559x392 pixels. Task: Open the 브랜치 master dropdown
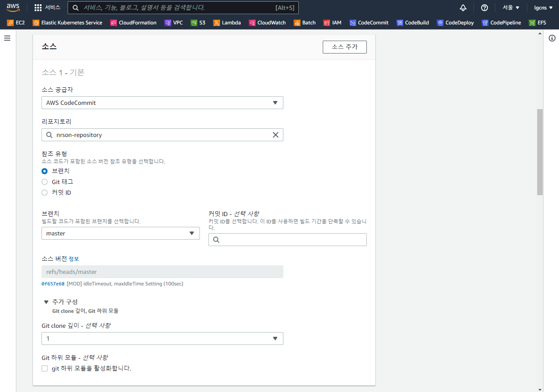coord(121,233)
